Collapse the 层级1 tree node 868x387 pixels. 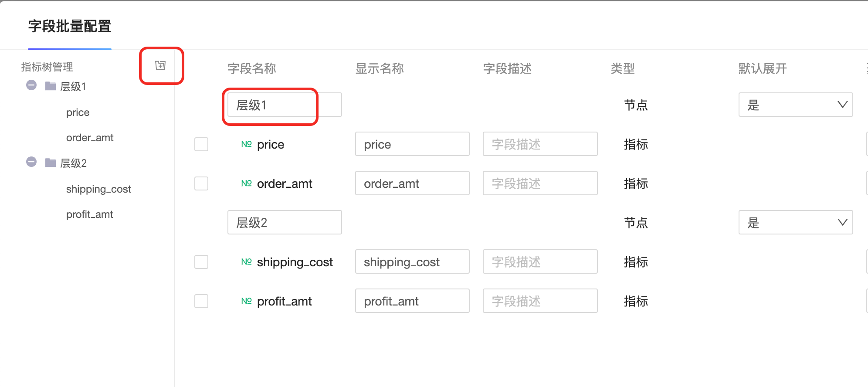click(31, 85)
